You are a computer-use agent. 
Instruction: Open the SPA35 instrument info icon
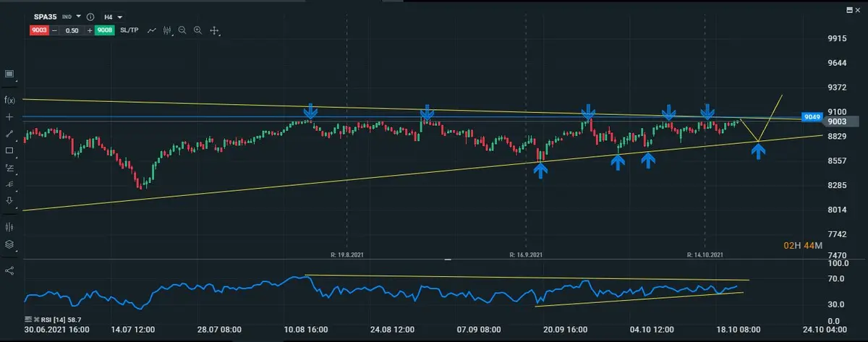[90, 17]
